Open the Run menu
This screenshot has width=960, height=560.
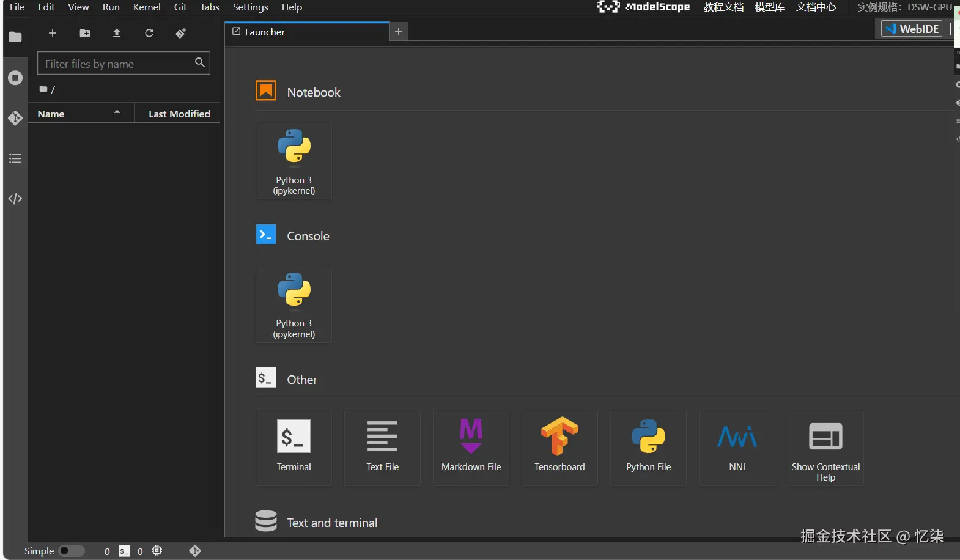coord(111,7)
